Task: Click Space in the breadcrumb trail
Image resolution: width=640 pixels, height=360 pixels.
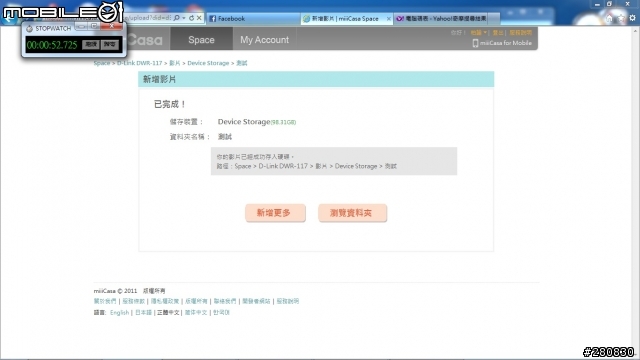Action: (x=102, y=63)
